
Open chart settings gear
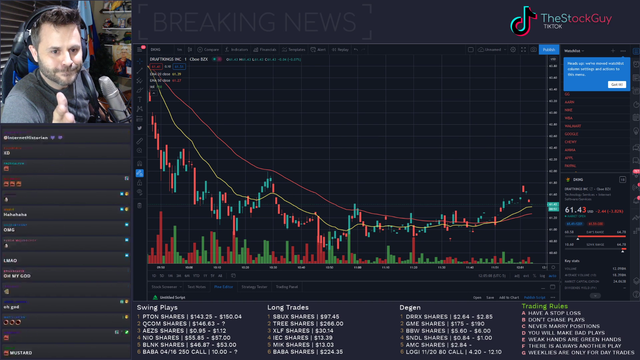click(513, 49)
